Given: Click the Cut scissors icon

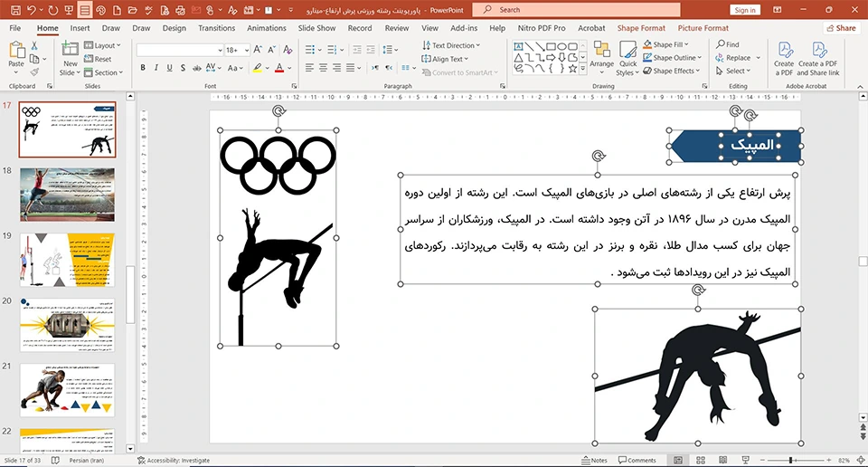Looking at the screenshot, I should pyautogui.click(x=34, y=46).
